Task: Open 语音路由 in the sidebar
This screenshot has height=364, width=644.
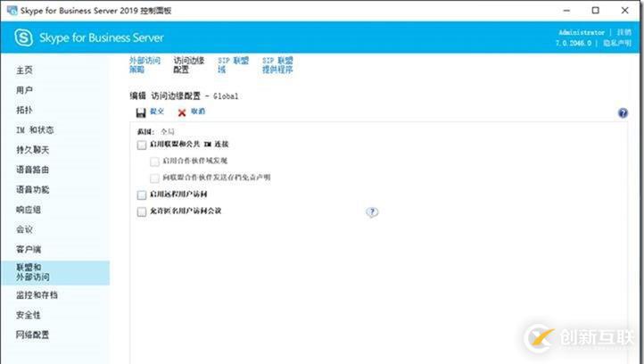Action: [32, 170]
